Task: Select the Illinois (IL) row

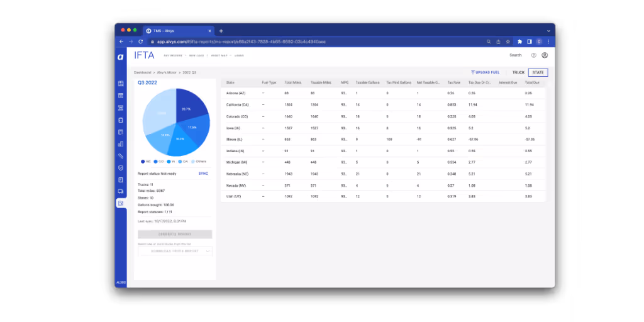Action: [x=383, y=139]
